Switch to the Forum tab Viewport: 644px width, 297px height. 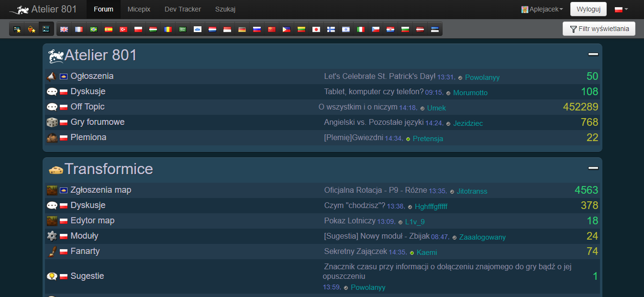click(104, 9)
